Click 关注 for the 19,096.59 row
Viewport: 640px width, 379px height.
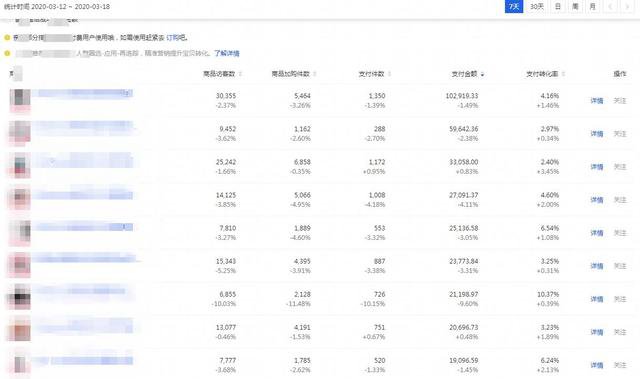[x=620, y=365]
